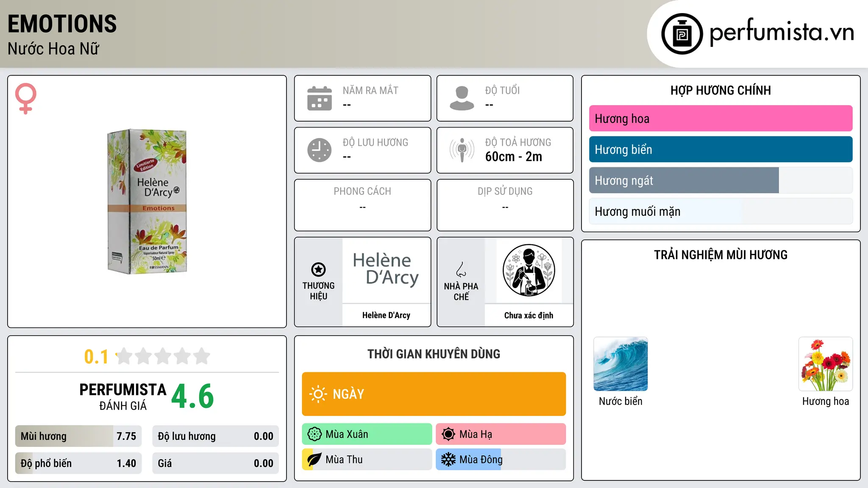Screen dimensions: 868x488
Task: Select the Mùa Đông season bar
Action: click(501, 460)
